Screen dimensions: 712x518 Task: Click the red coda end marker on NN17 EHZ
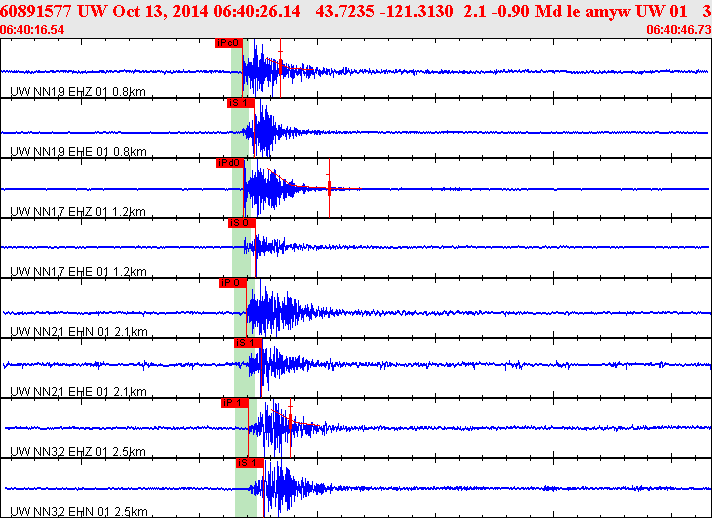coord(329,188)
